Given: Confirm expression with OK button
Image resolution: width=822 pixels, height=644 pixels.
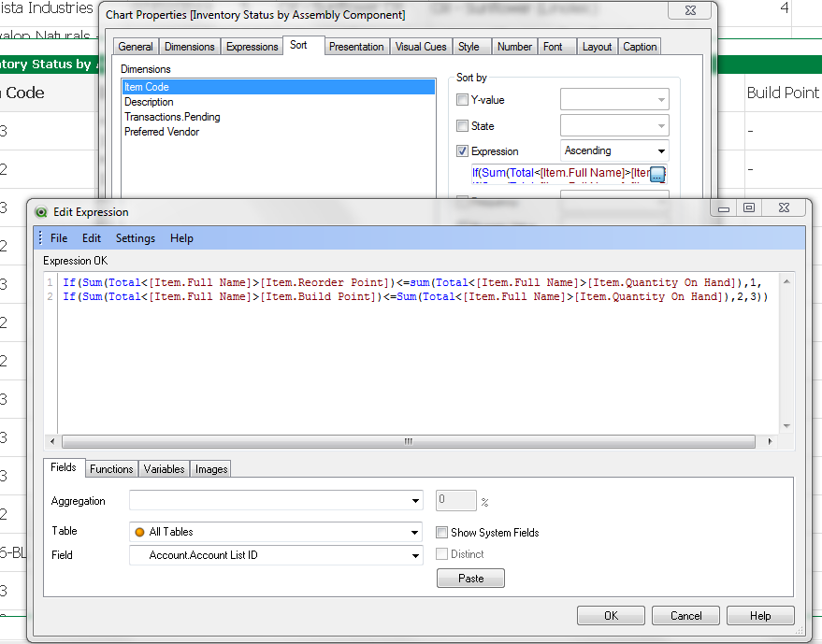Looking at the screenshot, I should tap(611, 616).
